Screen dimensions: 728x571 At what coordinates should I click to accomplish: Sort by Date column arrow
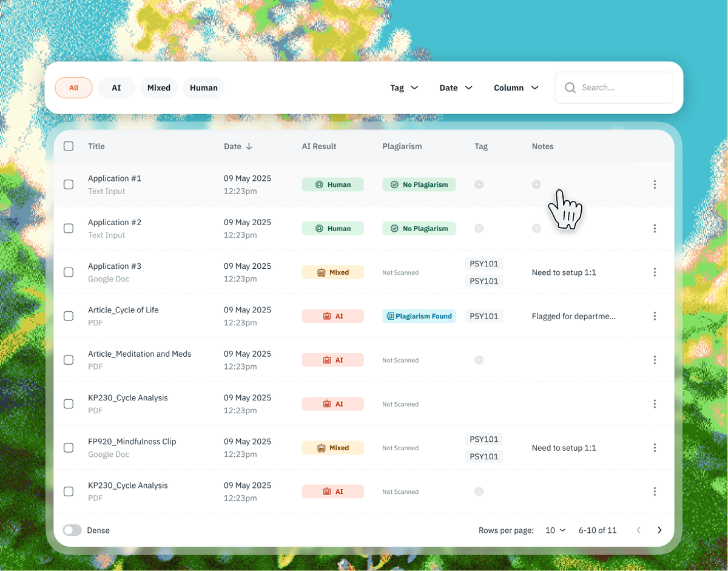pyautogui.click(x=249, y=146)
